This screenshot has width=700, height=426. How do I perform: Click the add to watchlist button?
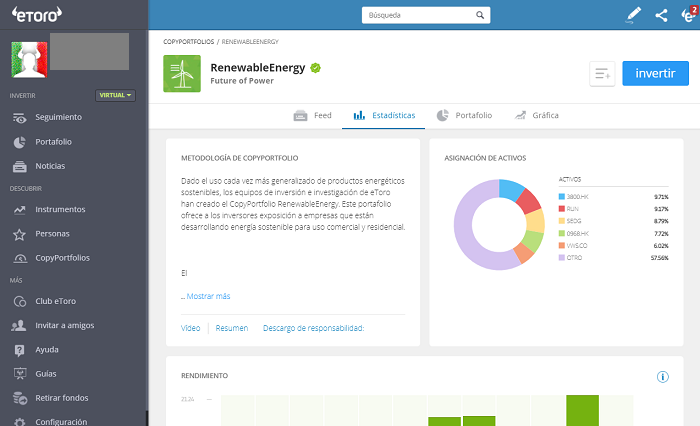tap(602, 74)
